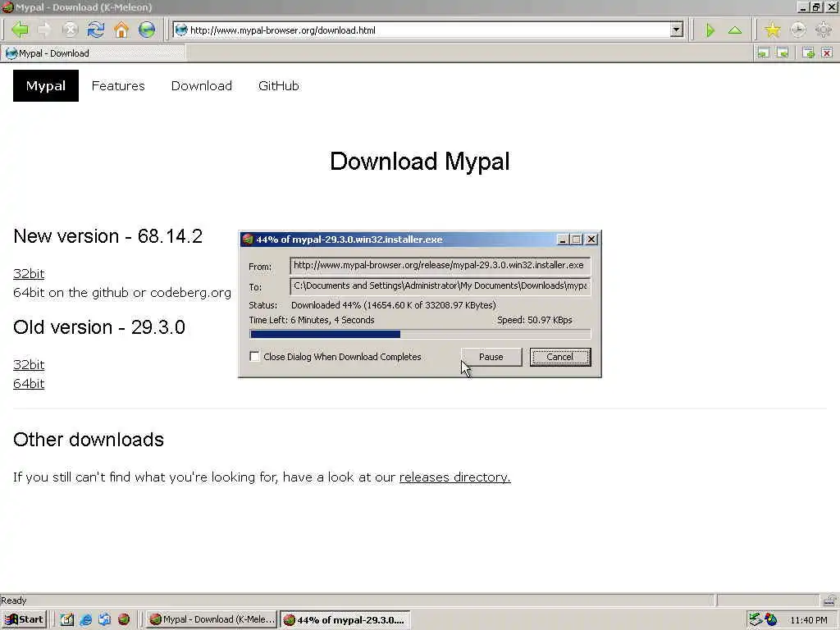Launch Internet Explorer from quick launch

(85, 619)
